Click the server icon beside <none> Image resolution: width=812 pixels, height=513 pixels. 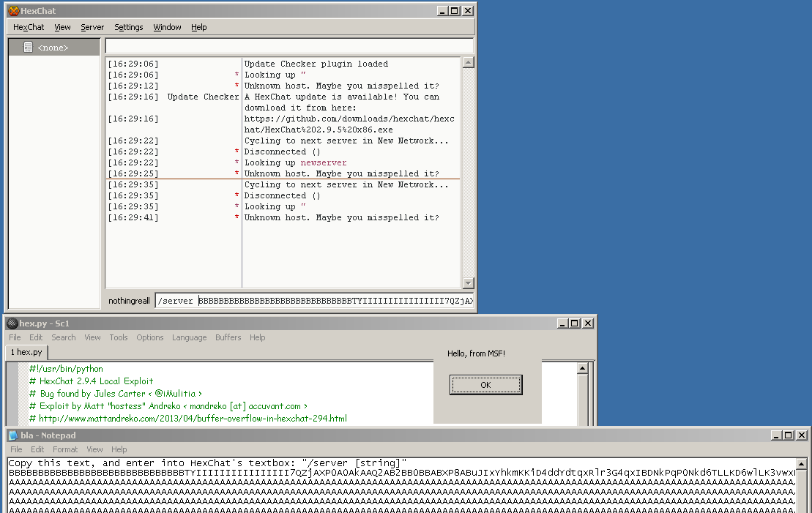click(x=28, y=48)
